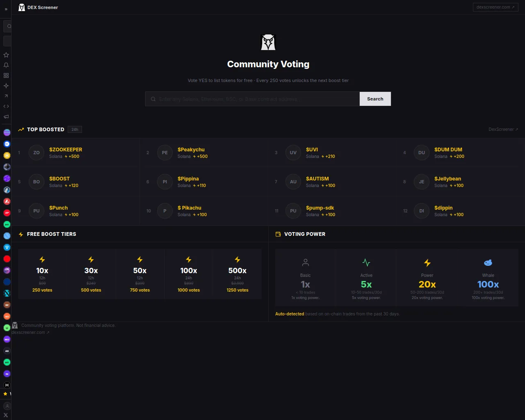525x420 pixels.
Task: Open the sidebar search icon
Action: 8,26
